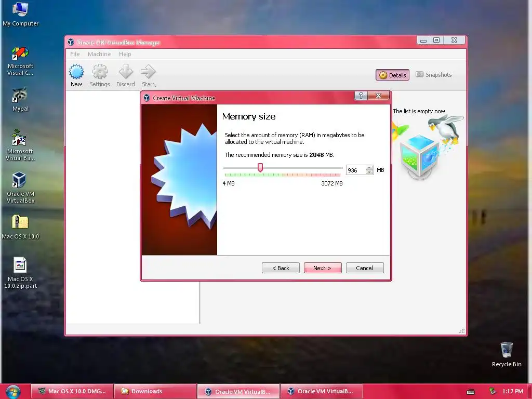This screenshot has width=532, height=399.
Task: Activate the second Oracle VM VirtualBox taskbar button
Action: [x=321, y=391]
